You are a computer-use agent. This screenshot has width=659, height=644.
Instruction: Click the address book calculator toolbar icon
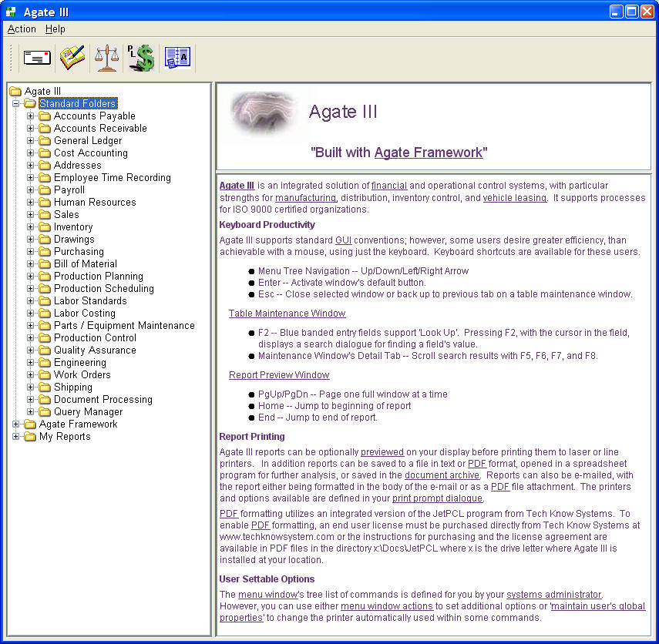(177, 58)
